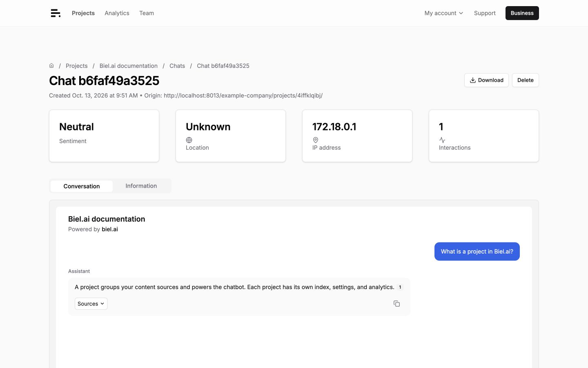Click the Biel.ai documentation chat heading
The height and width of the screenshot is (368, 588).
pos(107,219)
